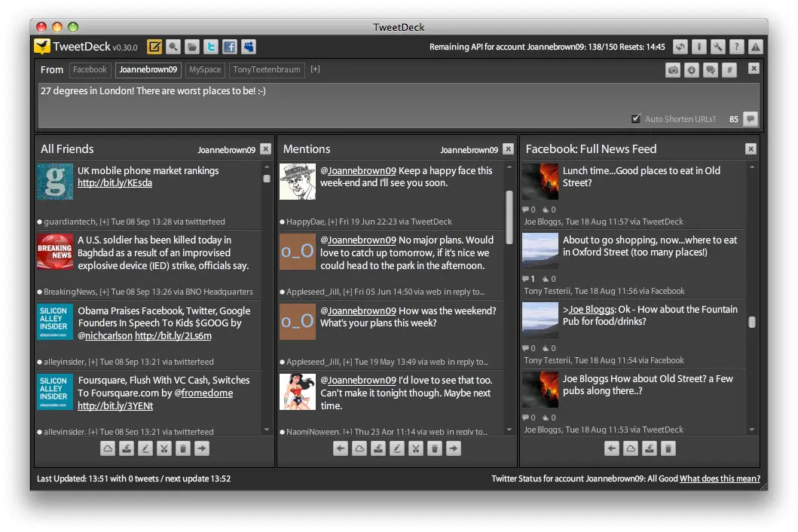Click NaomiNoween's Wonder Woman avatar
The image size is (798, 532).
[298, 392]
